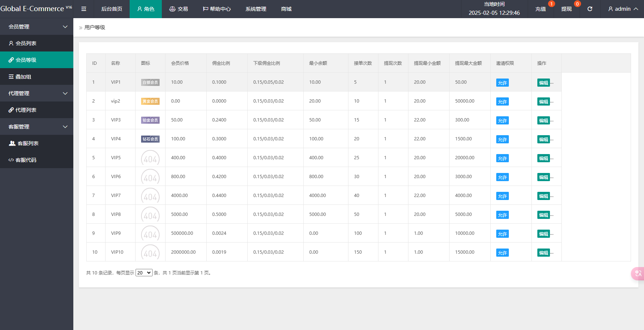This screenshot has height=330, width=644.
Task: Click the hamburger menu collapse icon
Action: point(84,9)
